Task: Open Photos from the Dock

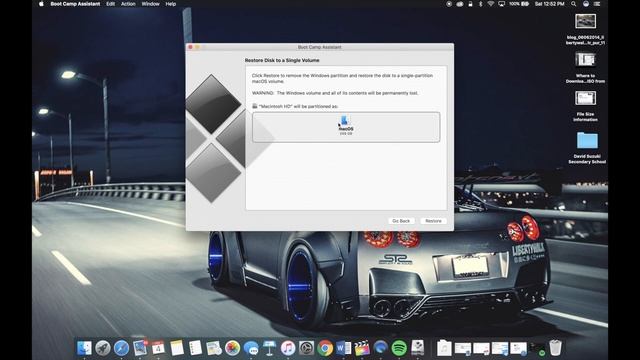Action: tap(232, 348)
